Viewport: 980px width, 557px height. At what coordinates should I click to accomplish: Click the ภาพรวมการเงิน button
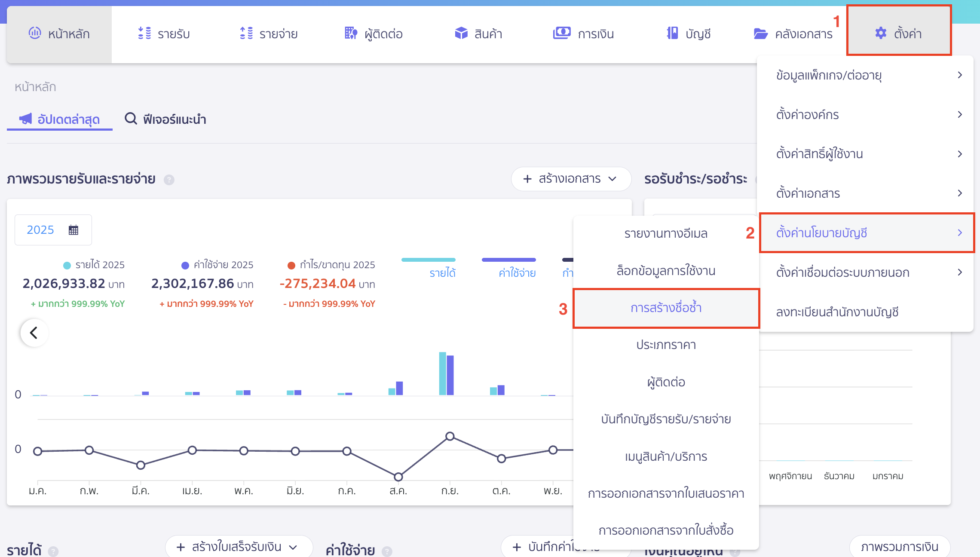click(900, 547)
